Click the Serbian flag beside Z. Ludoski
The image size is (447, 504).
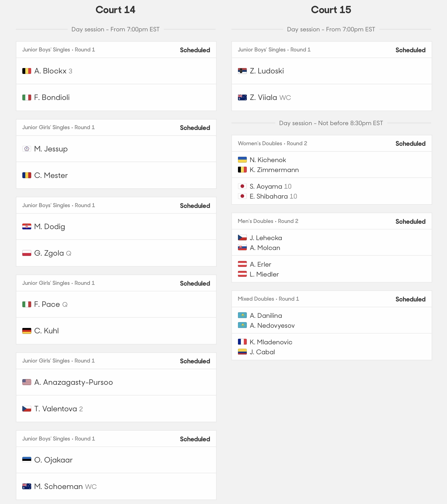[242, 71]
